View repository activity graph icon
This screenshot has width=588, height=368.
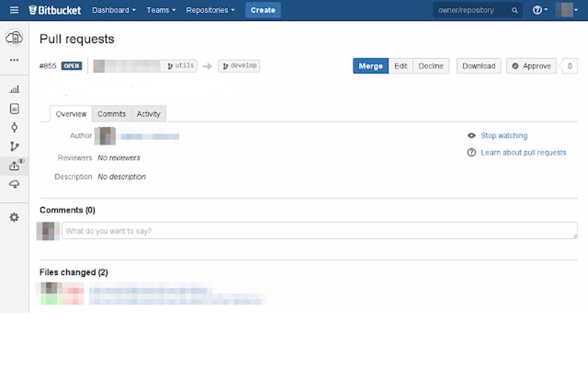(14, 89)
